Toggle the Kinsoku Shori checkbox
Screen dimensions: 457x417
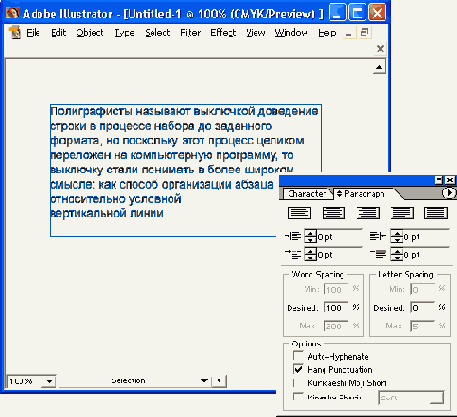(x=298, y=397)
